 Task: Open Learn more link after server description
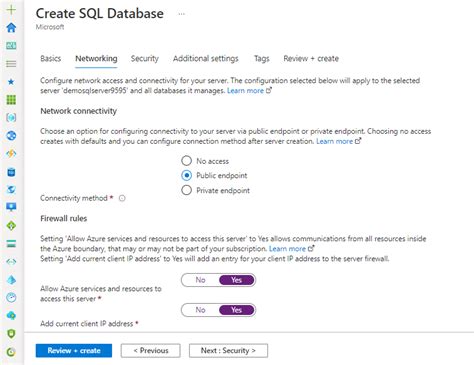(249, 91)
